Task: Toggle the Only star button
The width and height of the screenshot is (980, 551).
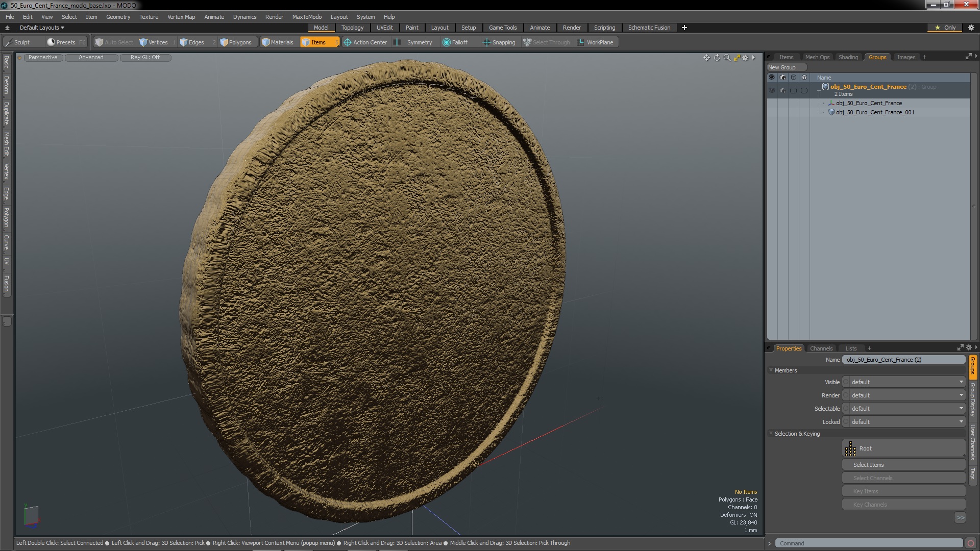Action: pos(945,28)
